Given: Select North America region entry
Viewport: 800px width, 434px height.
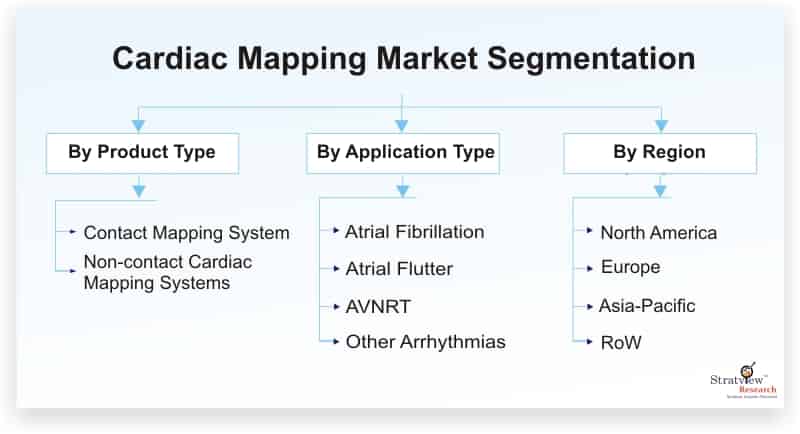Looking at the screenshot, I should pyautogui.click(x=659, y=233).
